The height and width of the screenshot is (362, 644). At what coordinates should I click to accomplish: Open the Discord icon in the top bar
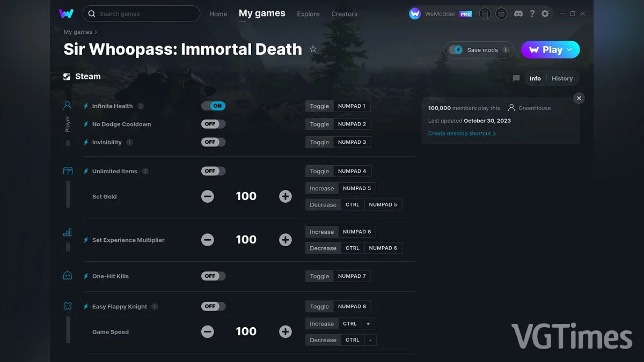[x=518, y=13]
